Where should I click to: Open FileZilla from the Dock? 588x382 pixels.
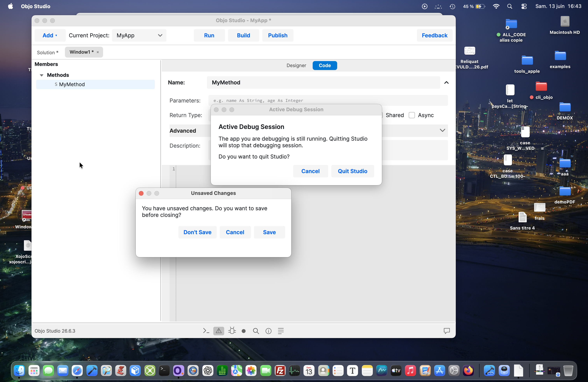pos(280,370)
